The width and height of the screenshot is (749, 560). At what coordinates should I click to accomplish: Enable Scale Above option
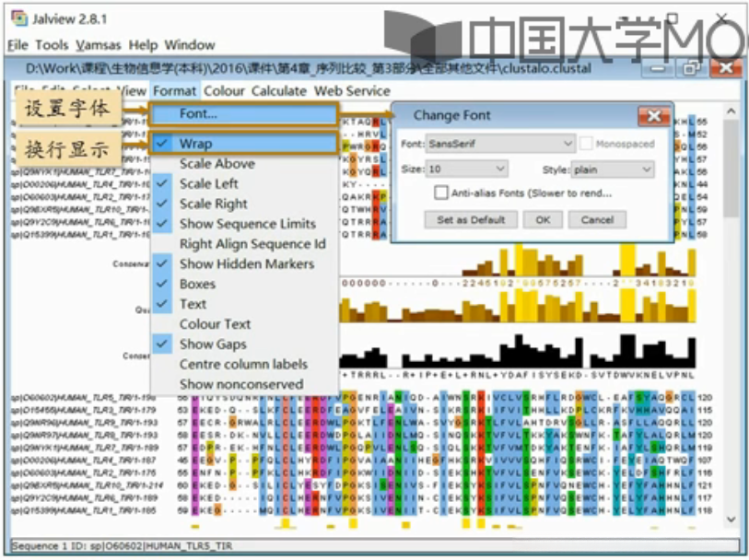(x=244, y=164)
